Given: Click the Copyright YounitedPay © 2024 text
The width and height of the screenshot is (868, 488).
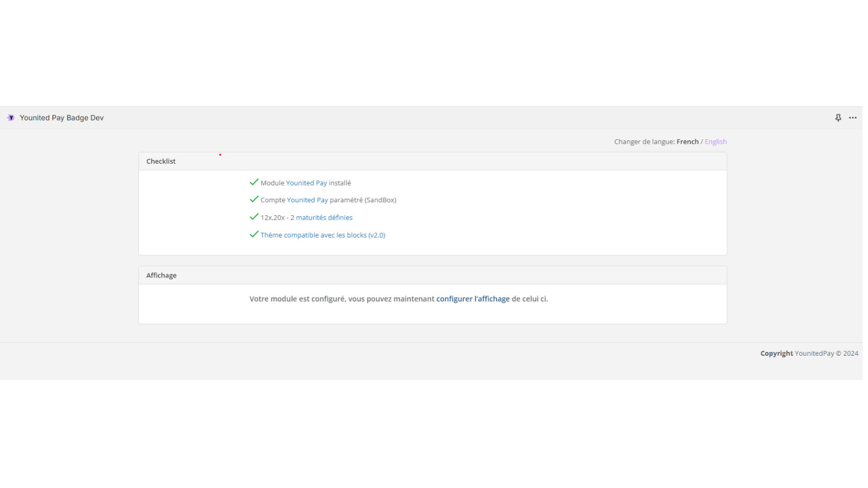Looking at the screenshot, I should 809,354.
